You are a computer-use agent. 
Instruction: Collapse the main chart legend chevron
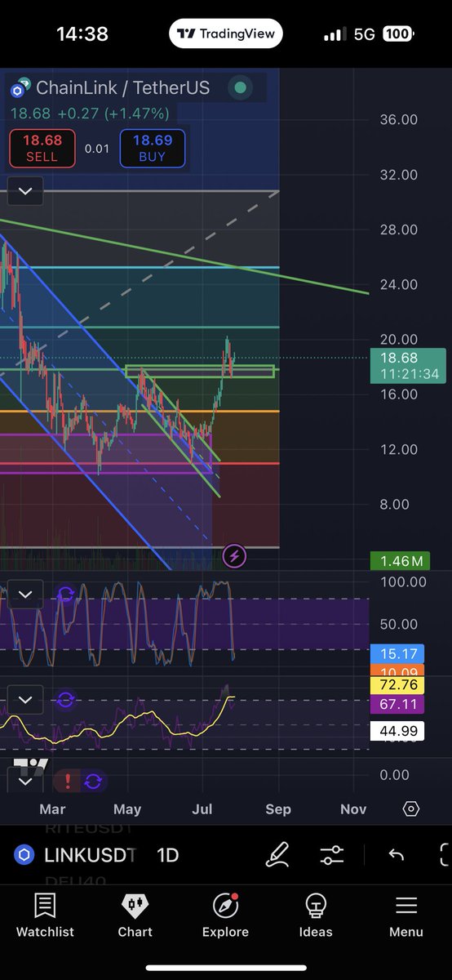[x=25, y=192]
